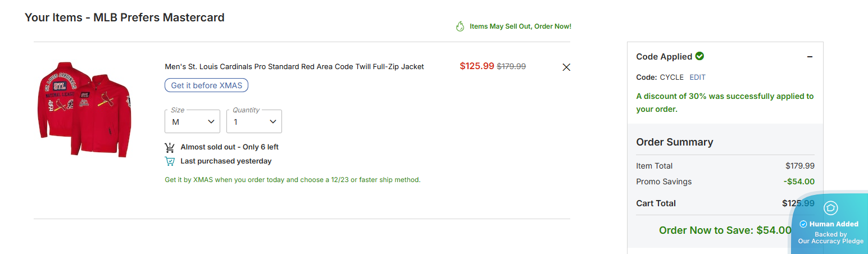Click the XMAS shipping method notice text
Viewport: 868px width, 254px height.
[x=292, y=180]
